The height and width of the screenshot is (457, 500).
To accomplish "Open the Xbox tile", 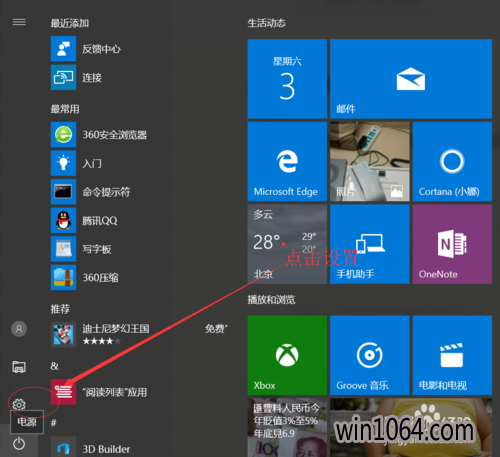I will tap(287, 355).
